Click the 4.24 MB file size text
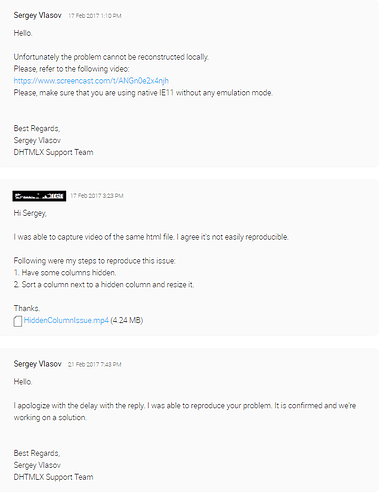 coord(127,320)
